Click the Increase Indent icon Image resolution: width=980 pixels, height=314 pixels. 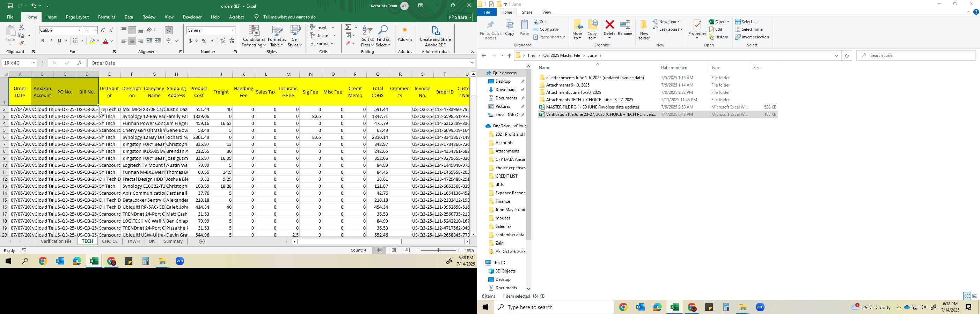(x=158, y=41)
